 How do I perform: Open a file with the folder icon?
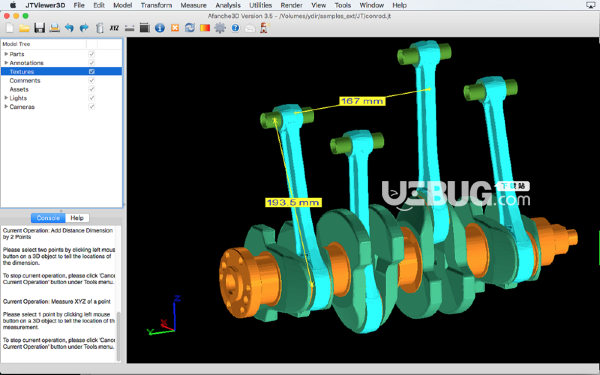(24, 28)
